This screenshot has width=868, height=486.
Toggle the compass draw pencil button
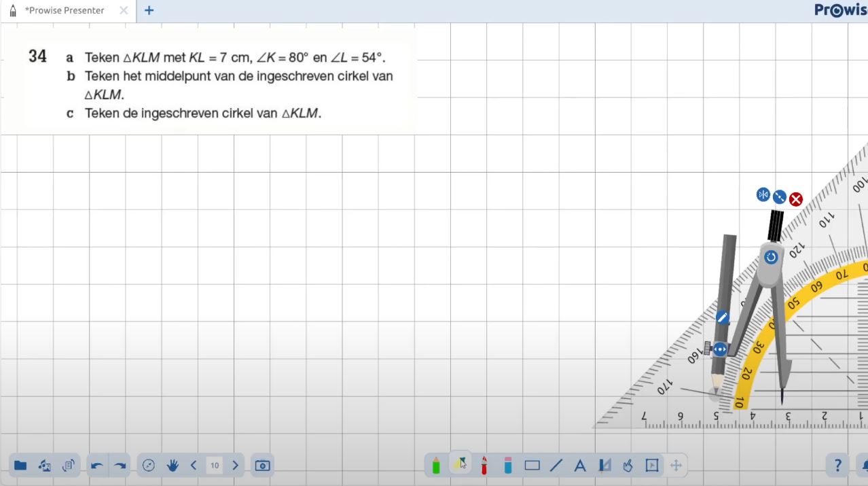click(x=723, y=317)
